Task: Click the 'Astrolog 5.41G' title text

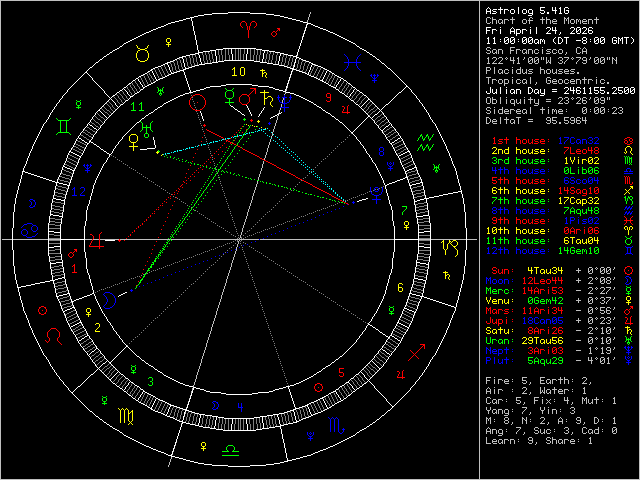Action: click(x=527, y=11)
